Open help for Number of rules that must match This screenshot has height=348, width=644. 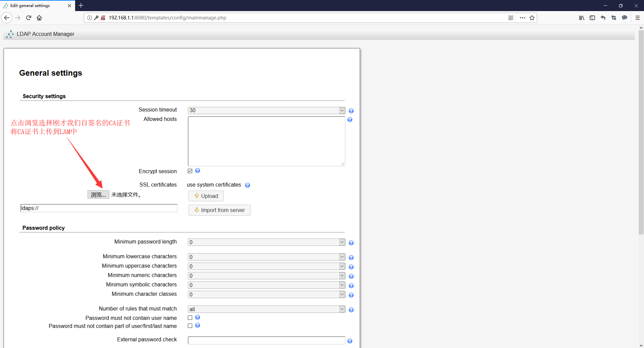point(351,310)
